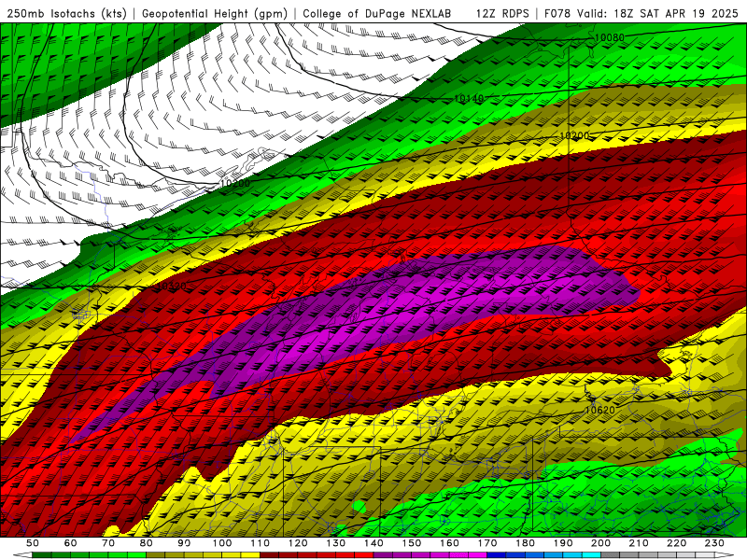Click the 220 value on the color scale
This screenshot has width=747, height=560.
tap(677, 543)
